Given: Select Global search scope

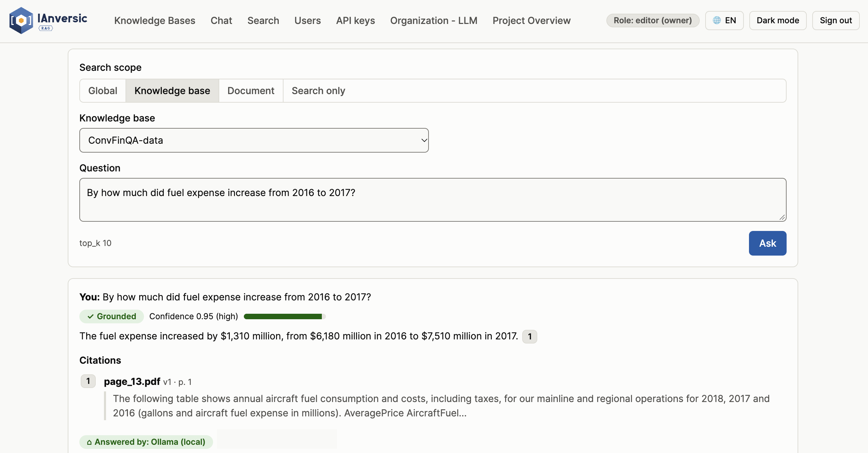Looking at the screenshot, I should [103, 91].
